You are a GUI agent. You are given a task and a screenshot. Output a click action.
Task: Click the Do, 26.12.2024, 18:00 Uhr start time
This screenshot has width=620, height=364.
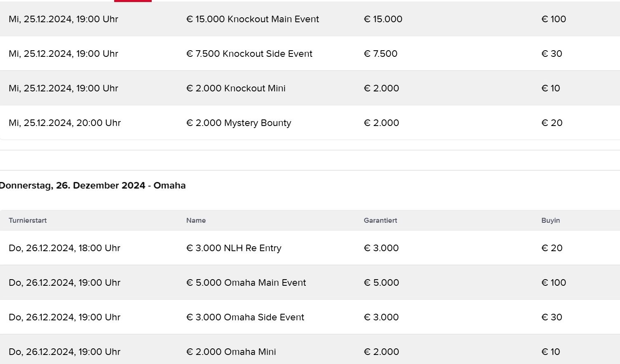click(64, 248)
